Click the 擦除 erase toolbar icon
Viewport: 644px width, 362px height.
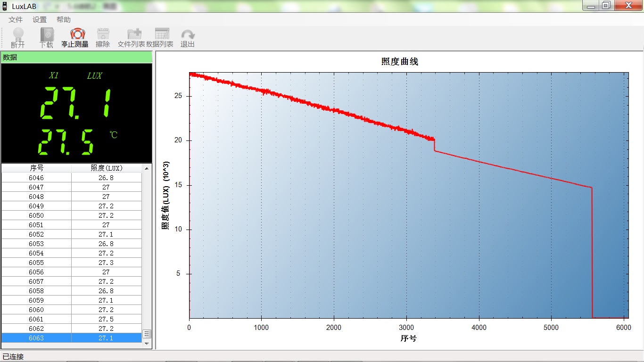[x=103, y=38]
